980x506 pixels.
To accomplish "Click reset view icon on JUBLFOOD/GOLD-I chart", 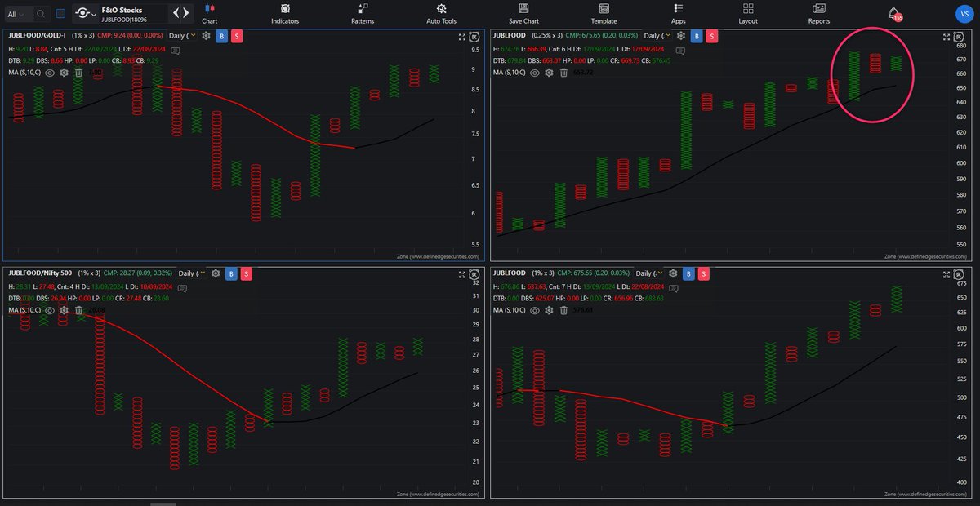I will 474,37.
